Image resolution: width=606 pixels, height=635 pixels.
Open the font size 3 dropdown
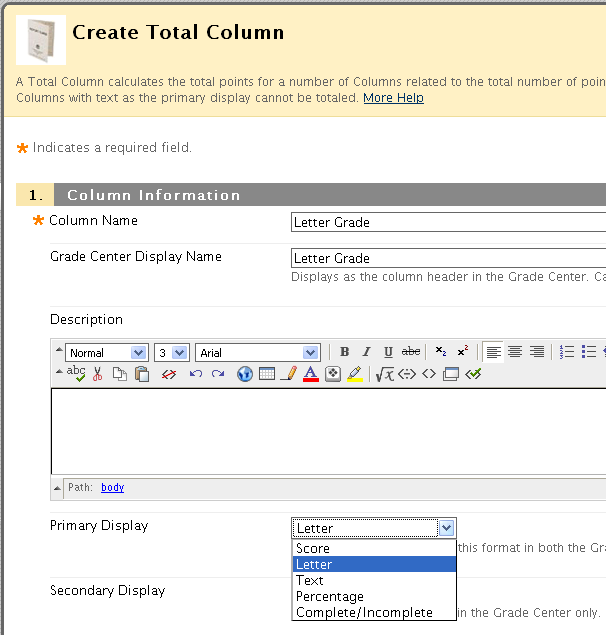172,352
